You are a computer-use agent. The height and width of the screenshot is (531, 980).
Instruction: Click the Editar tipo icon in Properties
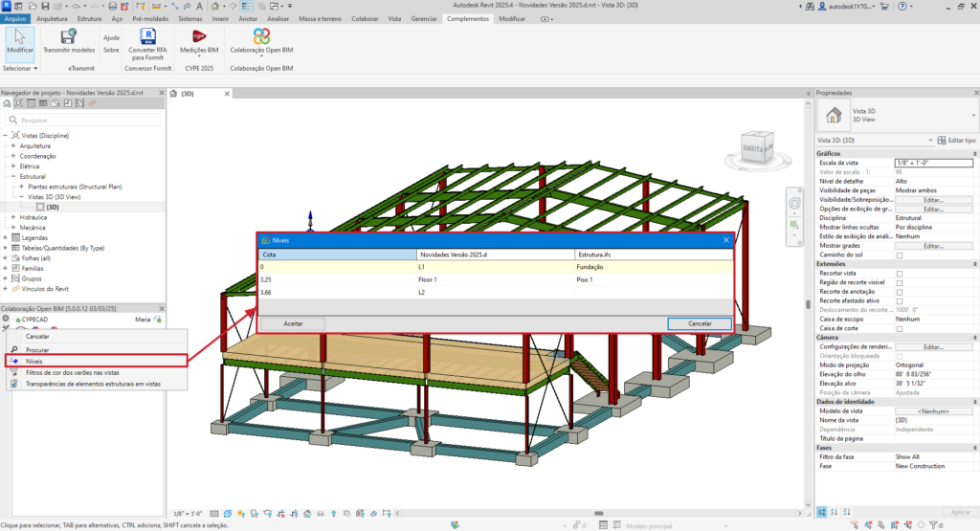[942, 140]
